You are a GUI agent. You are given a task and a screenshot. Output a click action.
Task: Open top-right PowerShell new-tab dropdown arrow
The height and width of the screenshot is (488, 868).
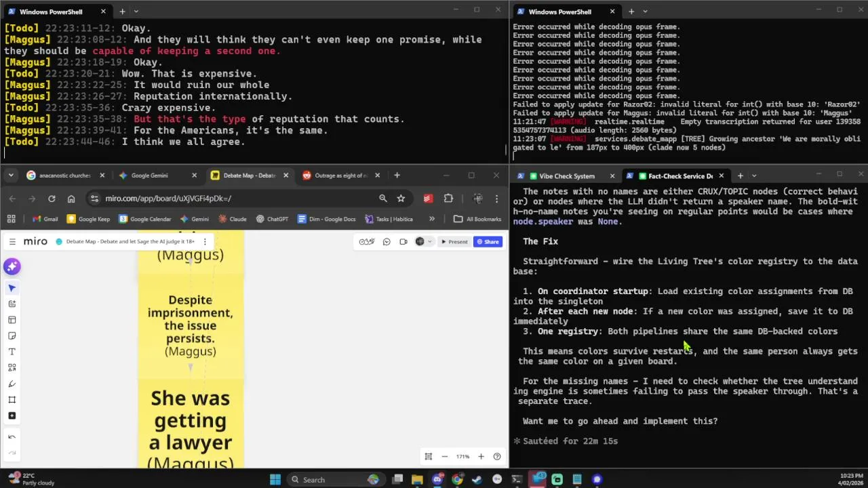click(x=645, y=12)
